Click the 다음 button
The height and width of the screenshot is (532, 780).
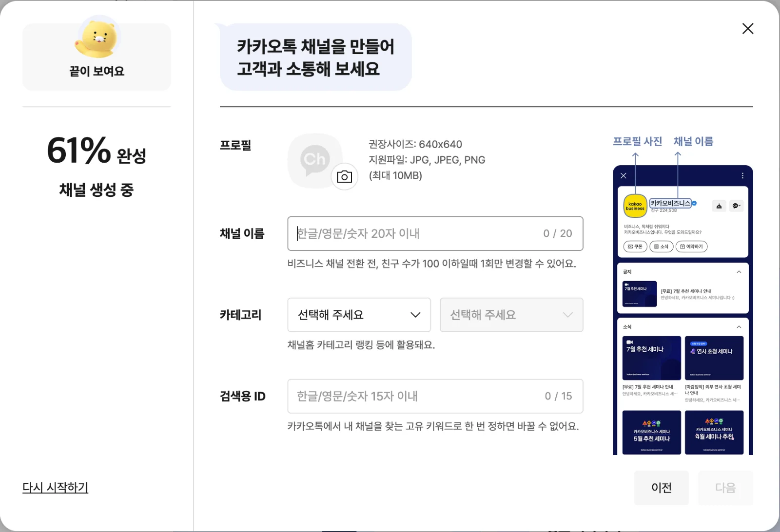(x=725, y=488)
